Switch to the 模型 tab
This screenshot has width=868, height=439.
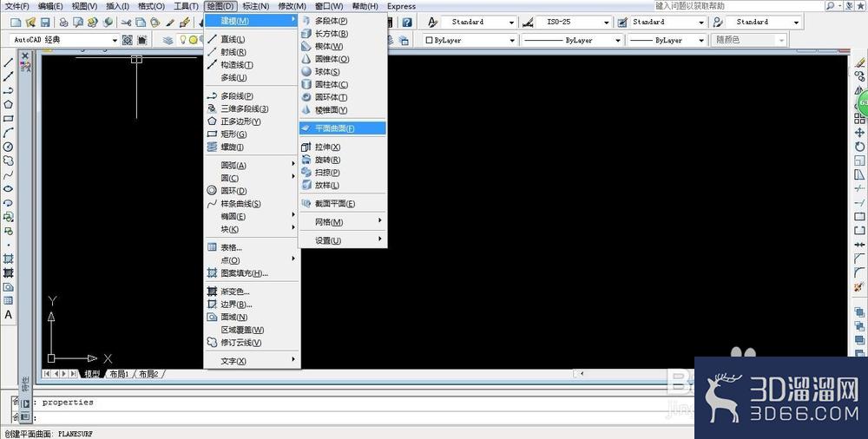92,374
